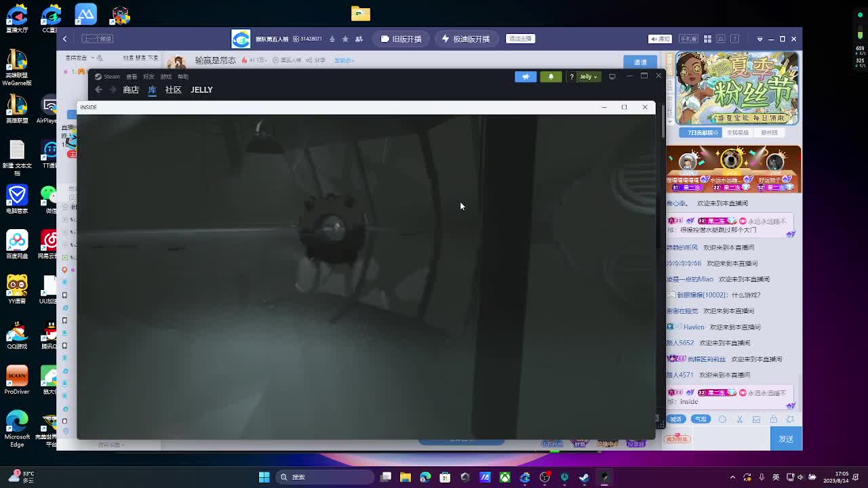
Task: Open the help question mark icon in streaming app
Action: (x=734, y=39)
